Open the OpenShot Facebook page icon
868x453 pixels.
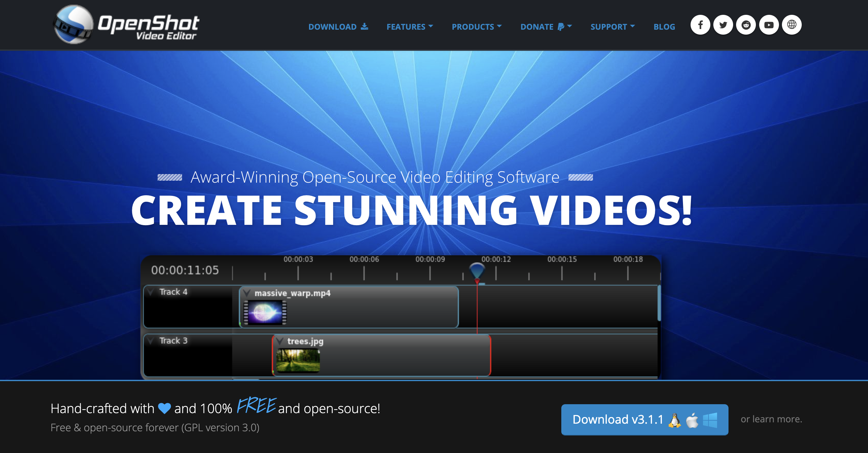[x=700, y=25]
